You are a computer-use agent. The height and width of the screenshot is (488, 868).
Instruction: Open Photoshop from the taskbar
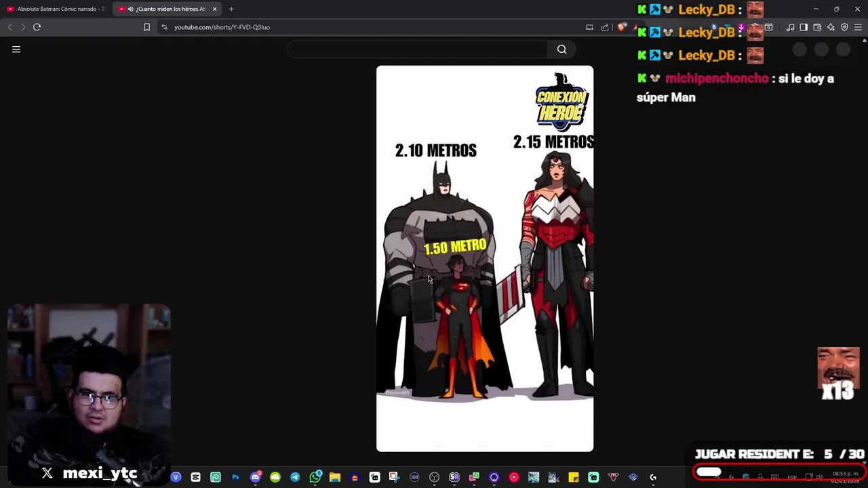click(235, 477)
